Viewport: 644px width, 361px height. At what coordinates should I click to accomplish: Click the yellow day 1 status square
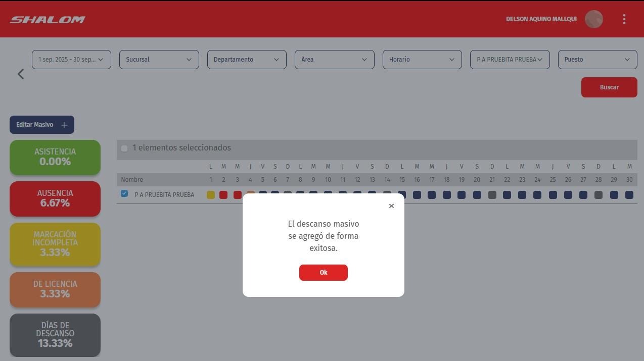click(211, 195)
